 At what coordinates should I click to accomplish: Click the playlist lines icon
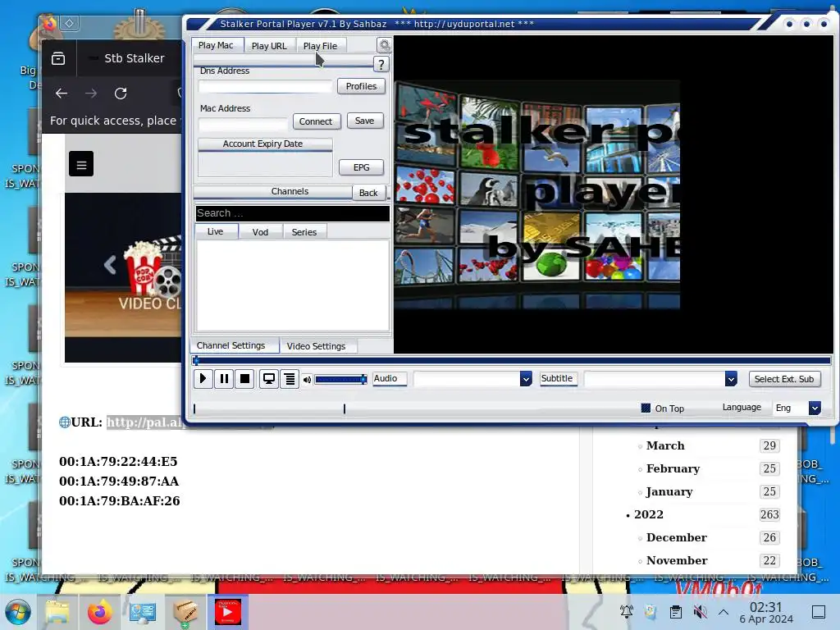pyautogui.click(x=290, y=379)
